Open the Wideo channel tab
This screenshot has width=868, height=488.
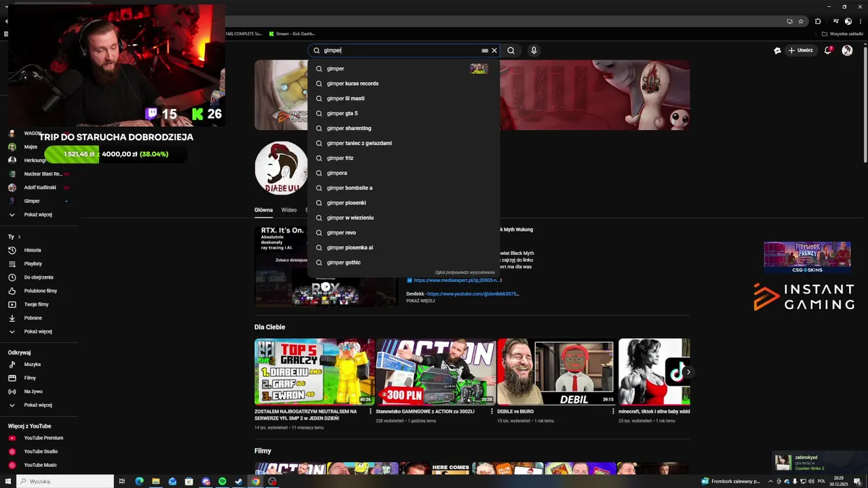tap(289, 210)
